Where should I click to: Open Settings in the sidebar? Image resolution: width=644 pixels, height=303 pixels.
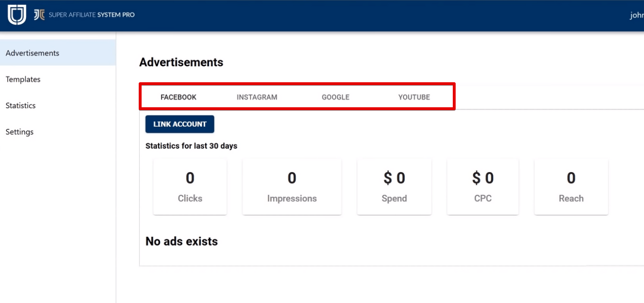[x=58, y=132]
